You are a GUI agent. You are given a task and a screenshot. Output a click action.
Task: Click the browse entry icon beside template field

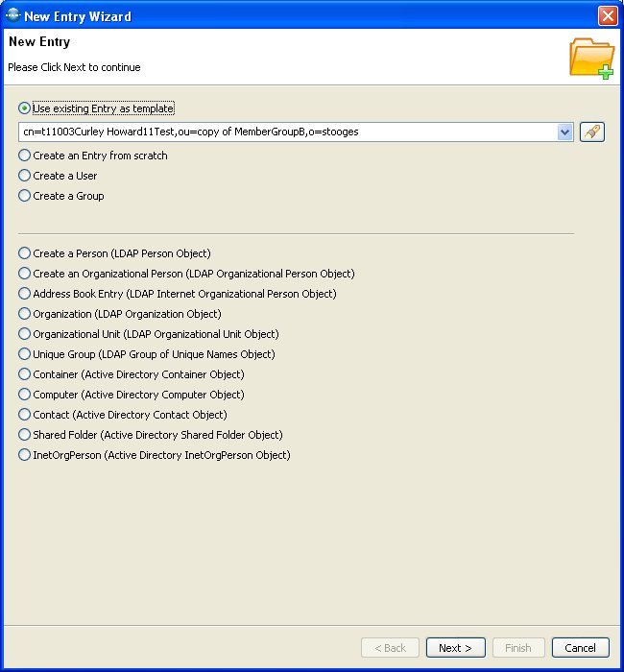(x=591, y=132)
